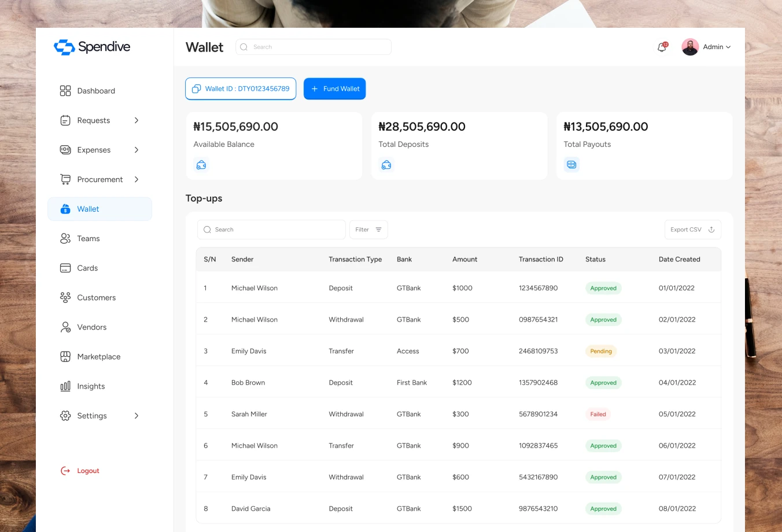This screenshot has height=532, width=782.
Task: Click the Customers group icon
Action: coord(65,297)
